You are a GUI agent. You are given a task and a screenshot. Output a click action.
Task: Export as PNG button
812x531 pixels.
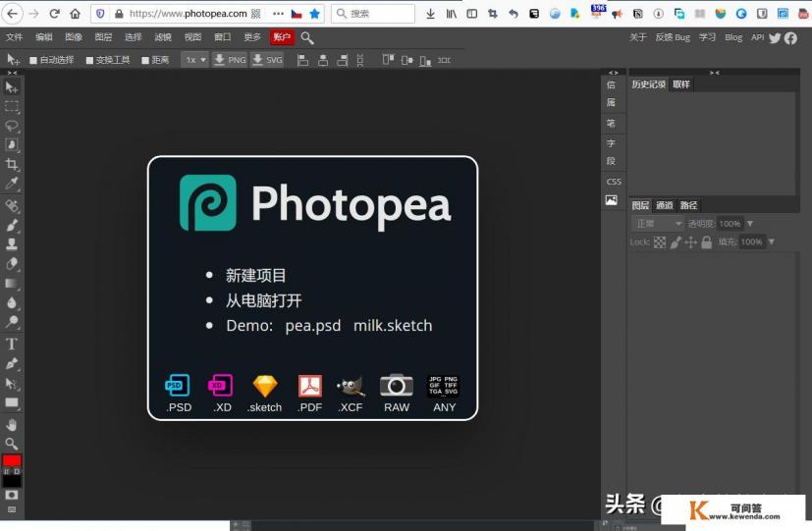(230, 60)
